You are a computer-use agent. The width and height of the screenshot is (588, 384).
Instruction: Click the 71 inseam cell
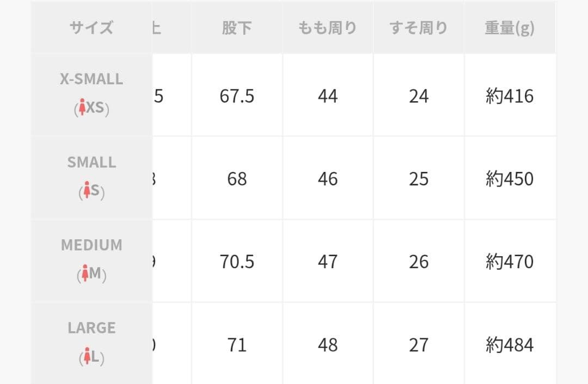[x=237, y=345]
